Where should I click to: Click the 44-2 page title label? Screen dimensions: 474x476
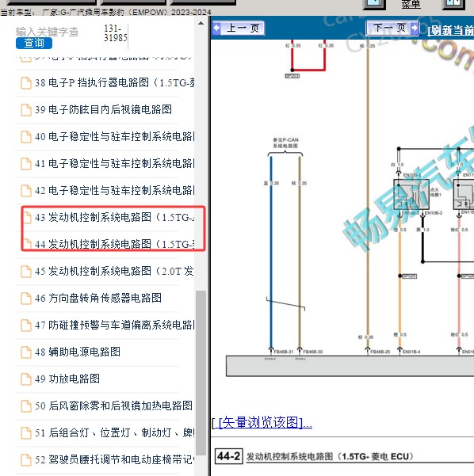(x=229, y=456)
